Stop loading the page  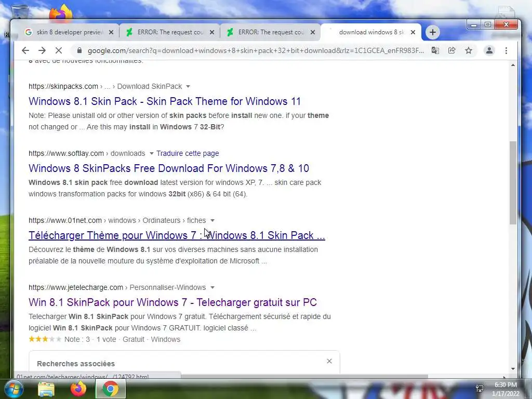tap(59, 50)
